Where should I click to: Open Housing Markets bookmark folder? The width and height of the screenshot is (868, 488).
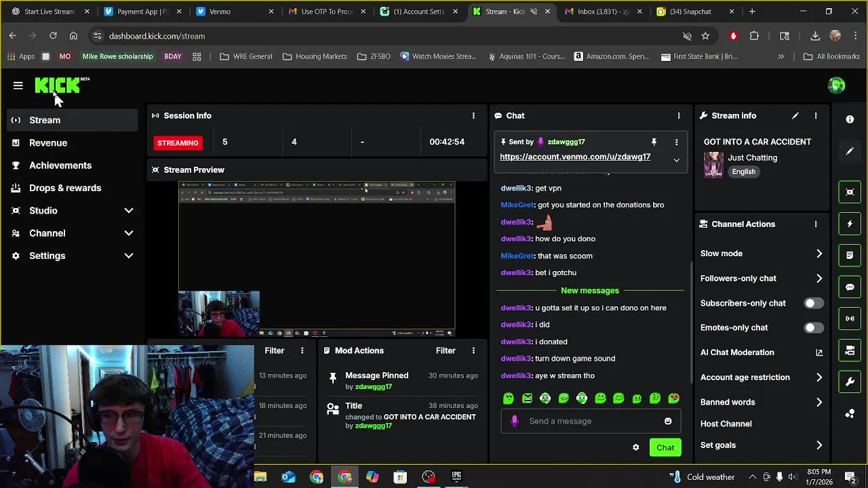[315, 56]
